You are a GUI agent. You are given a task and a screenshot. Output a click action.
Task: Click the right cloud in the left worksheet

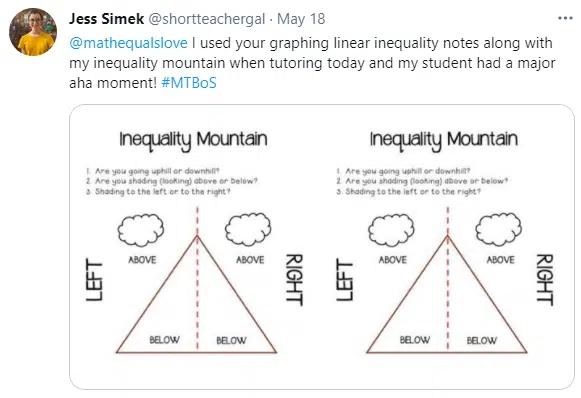tap(248, 229)
